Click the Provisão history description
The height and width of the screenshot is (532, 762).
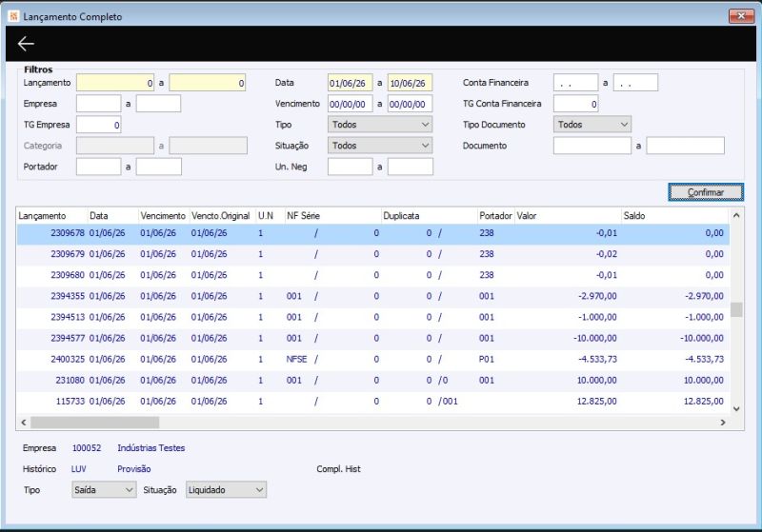click(133, 469)
